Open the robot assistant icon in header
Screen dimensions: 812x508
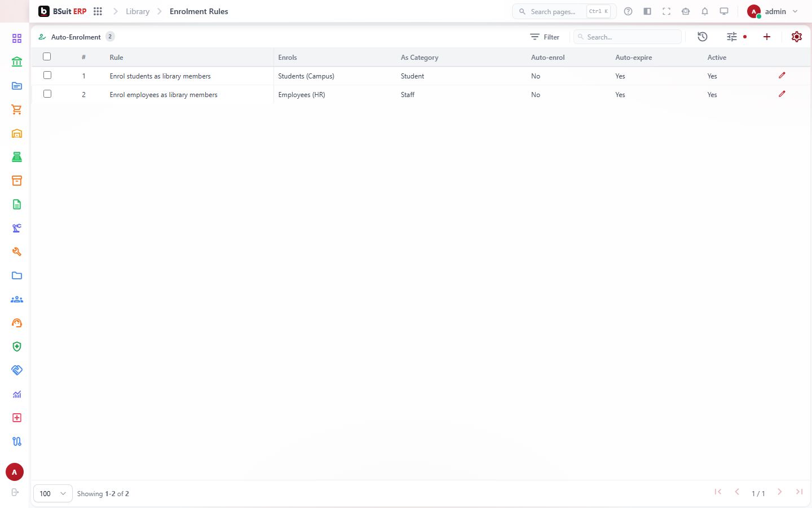pos(686,11)
